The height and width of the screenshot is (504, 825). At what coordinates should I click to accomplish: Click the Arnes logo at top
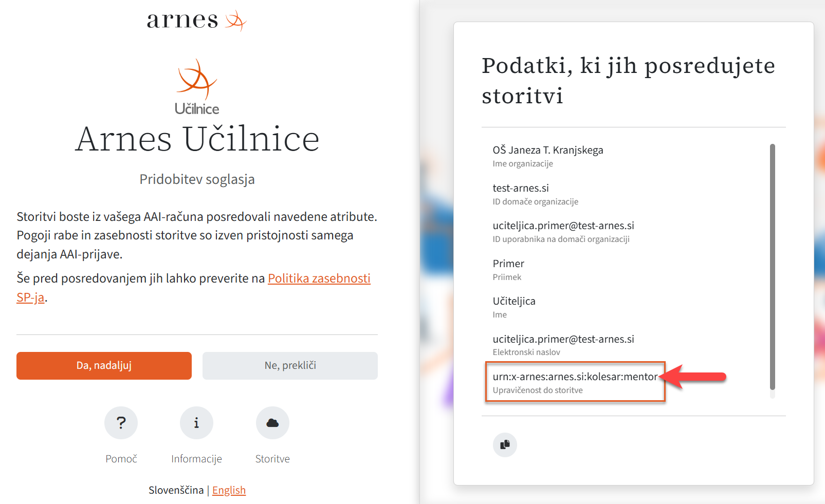click(196, 21)
